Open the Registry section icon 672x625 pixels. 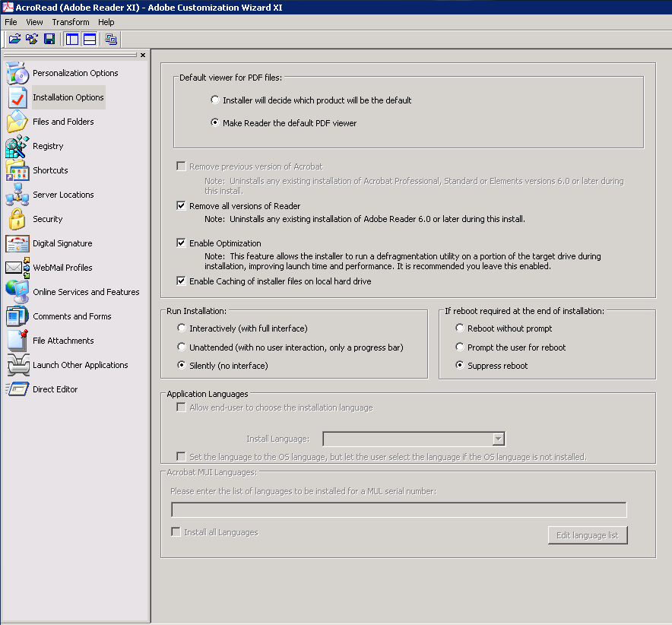(17, 146)
